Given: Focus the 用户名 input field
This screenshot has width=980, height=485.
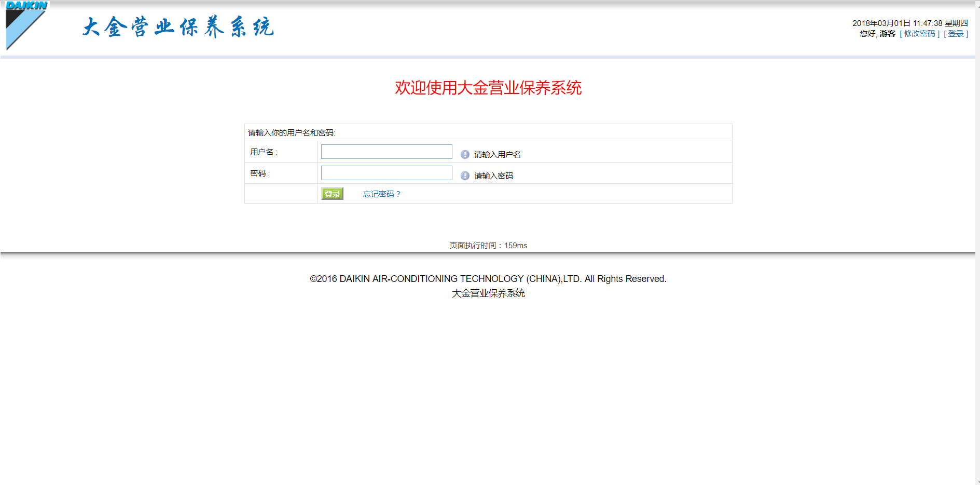Looking at the screenshot, I should click(x=387, y=152).
